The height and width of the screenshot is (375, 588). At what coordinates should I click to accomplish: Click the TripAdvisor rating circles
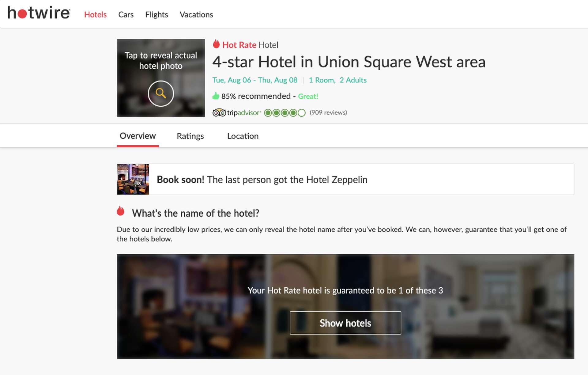tap(285, 113)
